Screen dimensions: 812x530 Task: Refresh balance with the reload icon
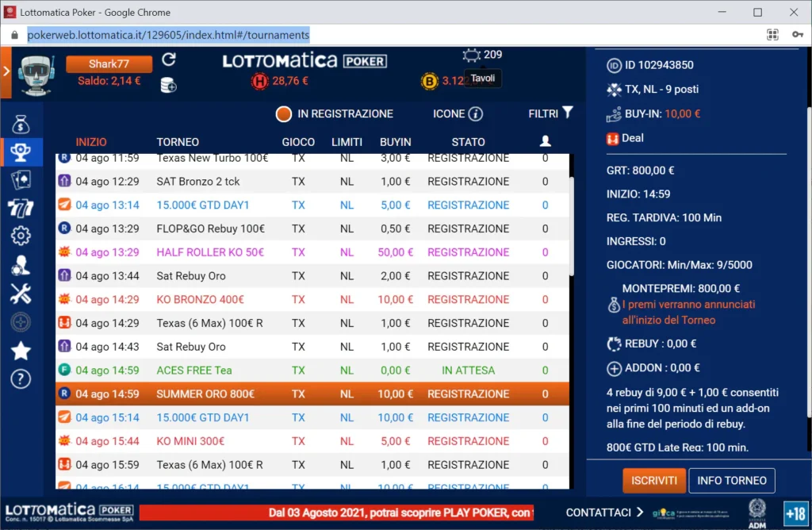(169, 60)
